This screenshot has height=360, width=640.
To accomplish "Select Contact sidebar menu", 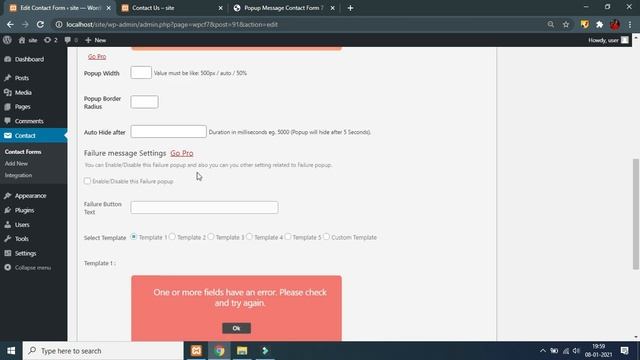I will [x=33, y=136].
